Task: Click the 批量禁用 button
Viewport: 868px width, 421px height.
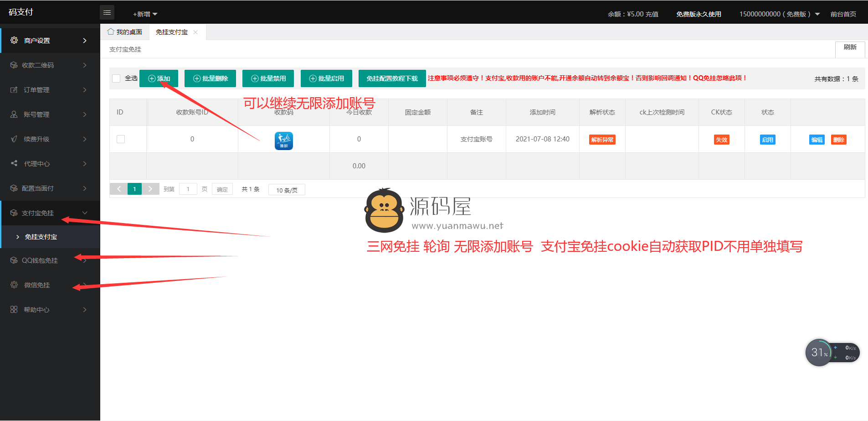Action: point(268,78)
